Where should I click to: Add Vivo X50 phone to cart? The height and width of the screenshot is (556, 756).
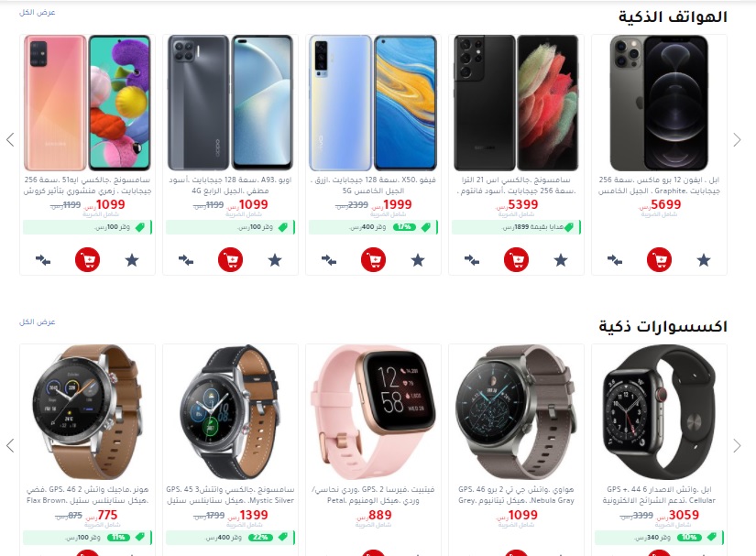pyautogui.click(x=373, y=260)
